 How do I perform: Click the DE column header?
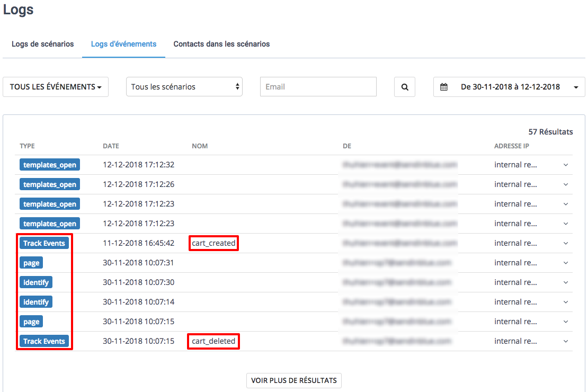coord(347,146)
